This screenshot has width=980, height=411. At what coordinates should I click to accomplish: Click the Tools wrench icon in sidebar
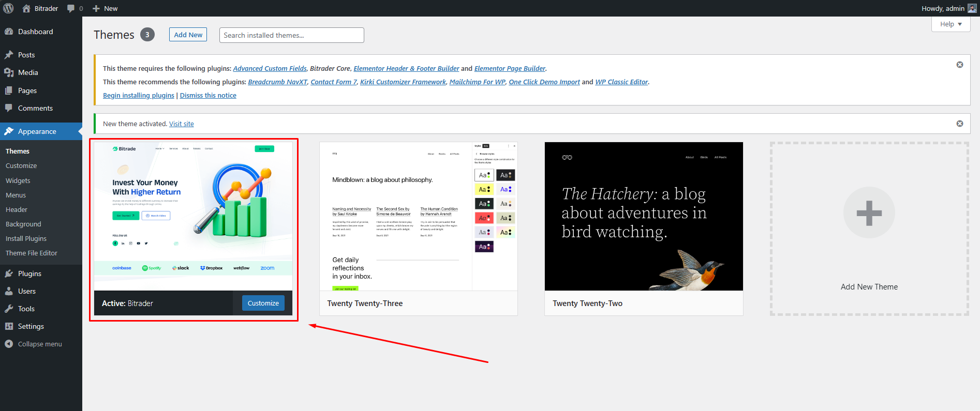(x=9, y=309)
